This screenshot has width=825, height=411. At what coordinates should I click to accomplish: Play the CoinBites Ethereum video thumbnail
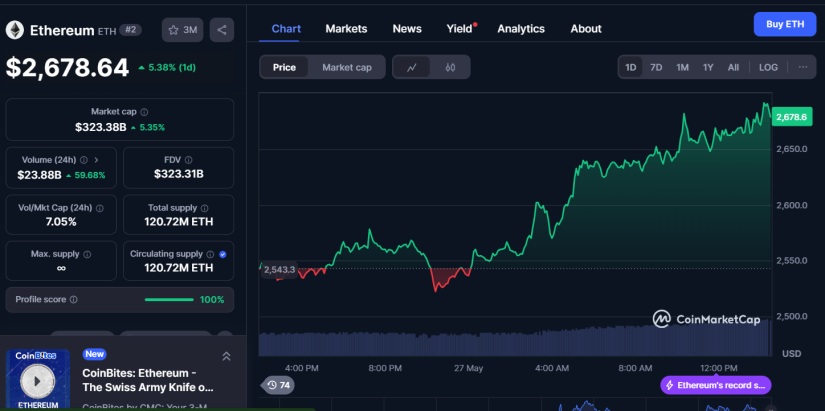pos(37,380)
